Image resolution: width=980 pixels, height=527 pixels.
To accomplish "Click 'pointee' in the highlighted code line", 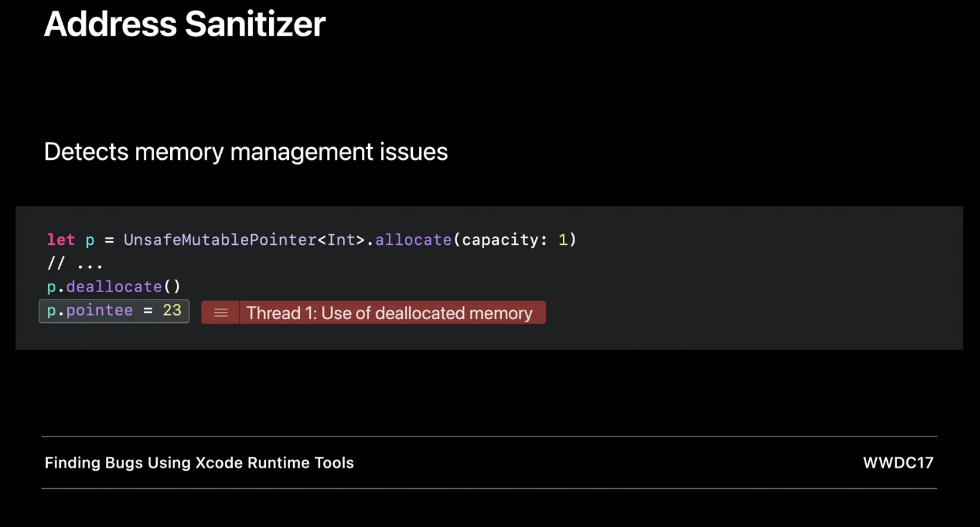I will coord(100,311).
